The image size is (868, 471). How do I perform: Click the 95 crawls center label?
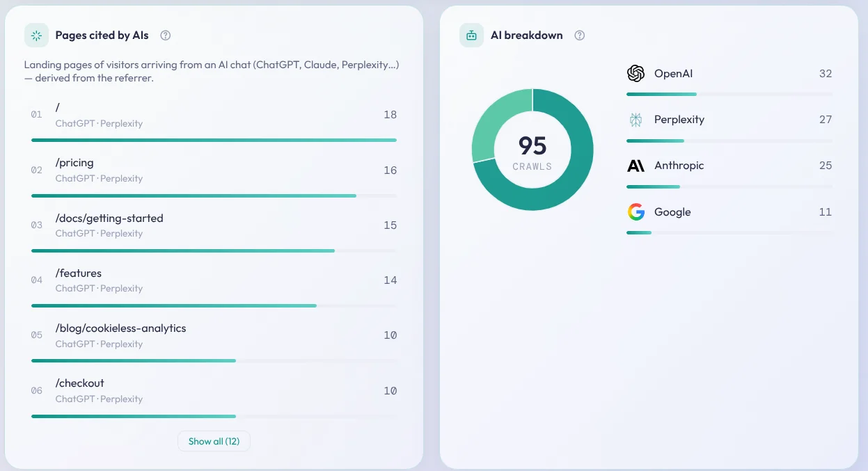532,152
